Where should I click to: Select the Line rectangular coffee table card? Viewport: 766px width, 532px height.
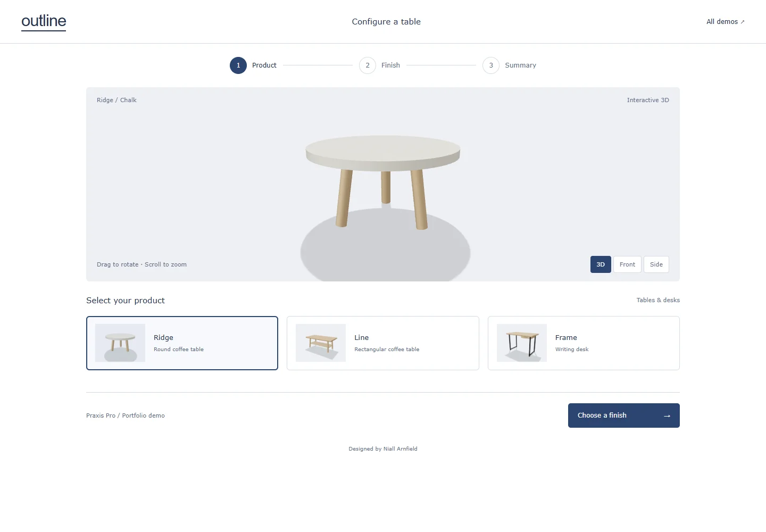pos(383,343)
